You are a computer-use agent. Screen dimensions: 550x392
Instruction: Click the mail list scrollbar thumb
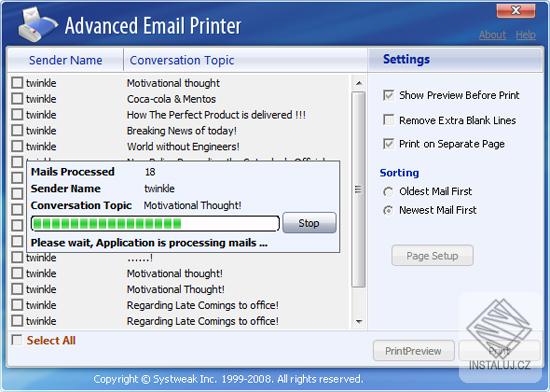pos(358,189)
